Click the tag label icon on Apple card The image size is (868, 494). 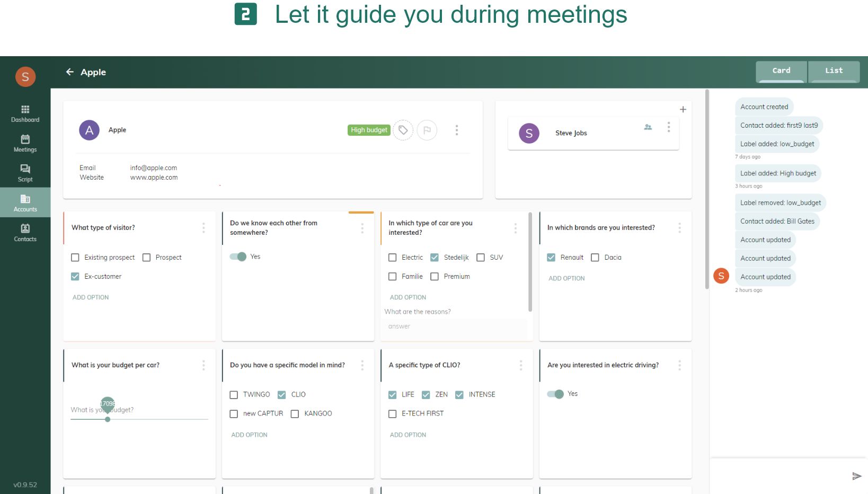pos(403,130)
